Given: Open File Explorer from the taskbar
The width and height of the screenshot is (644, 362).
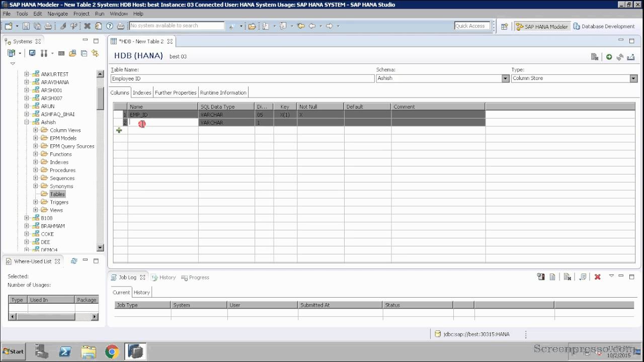Looking at the screenshot, I should [89, 351].
